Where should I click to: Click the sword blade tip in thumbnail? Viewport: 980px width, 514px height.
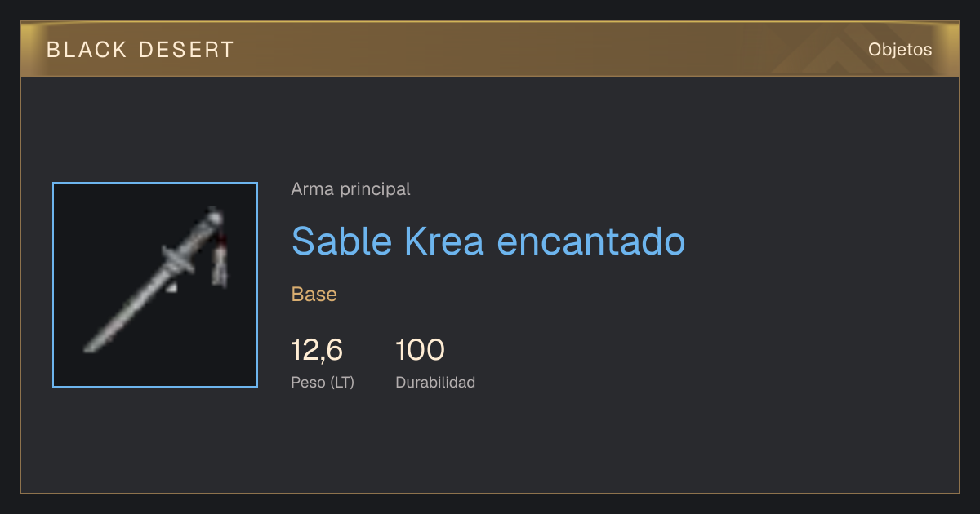[x=90, y=347]
